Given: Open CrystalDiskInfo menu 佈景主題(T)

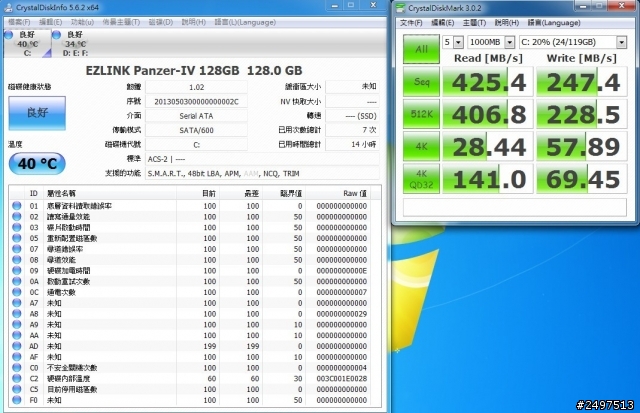Looking at the screenshot, I should (121, 22).
